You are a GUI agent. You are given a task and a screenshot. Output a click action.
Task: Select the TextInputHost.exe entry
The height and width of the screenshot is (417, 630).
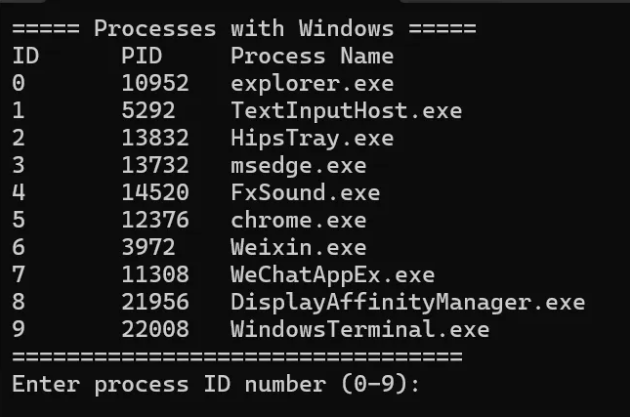pos(346,111)
